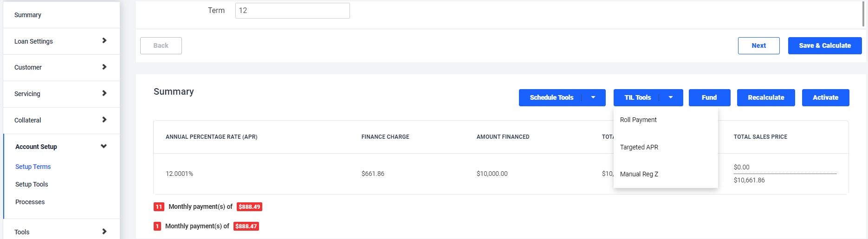This screenshot has width=868, height=239.
Task: Recalculate the loan summary
Action: [766, 97]
